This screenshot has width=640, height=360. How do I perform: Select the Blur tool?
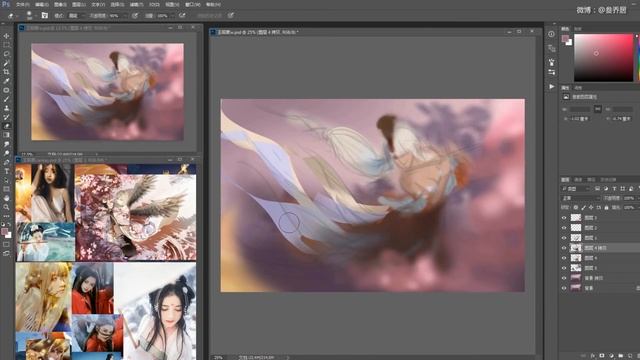pyautogui.click(x=6, y=144)
